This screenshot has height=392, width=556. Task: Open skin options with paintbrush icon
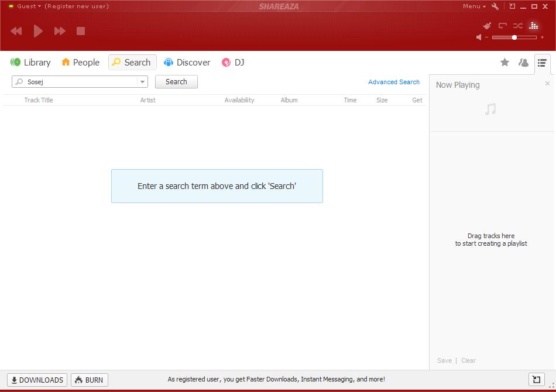pos(487,26)
